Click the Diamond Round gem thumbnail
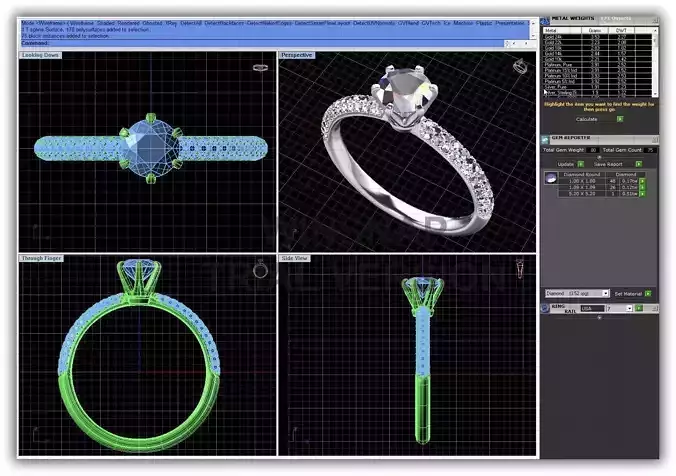The image size is (676, 476). [x=551, y=178]
